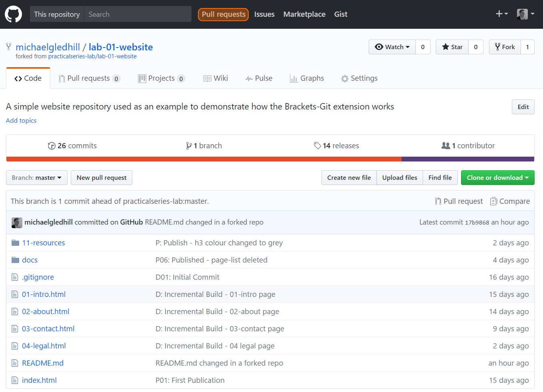Screen dimensions: 543x392
Task: Fork the repository
Action: point(505,47)
